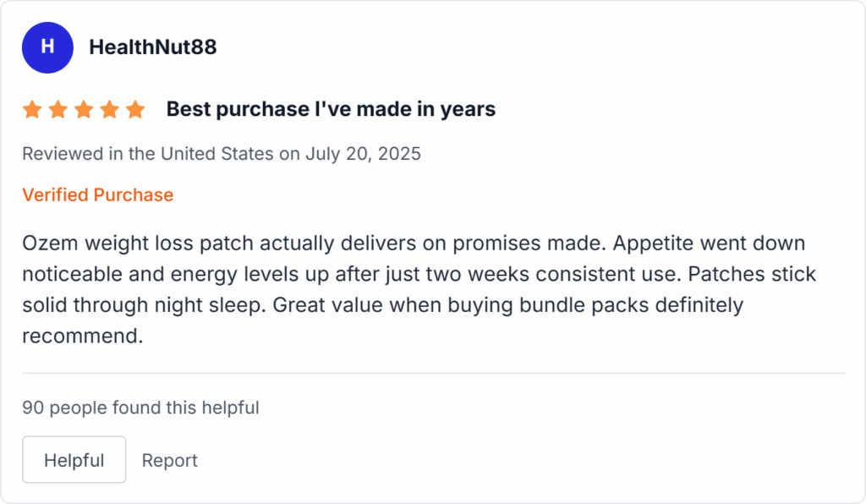Screen dimensions: 866x504
Task: Click the Verified Purchase label
Action: click(98, 194)
